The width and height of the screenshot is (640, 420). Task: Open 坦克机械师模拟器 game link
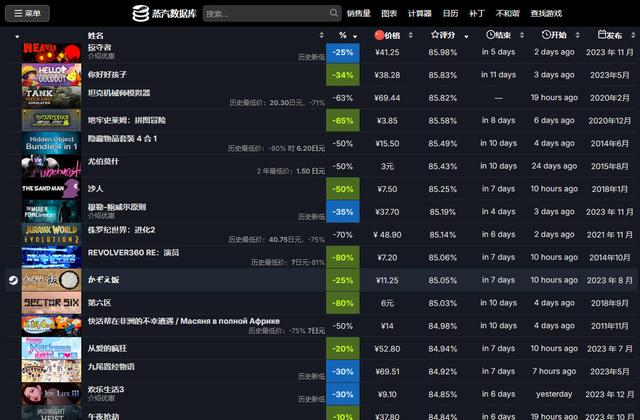[x=119, y=93]
